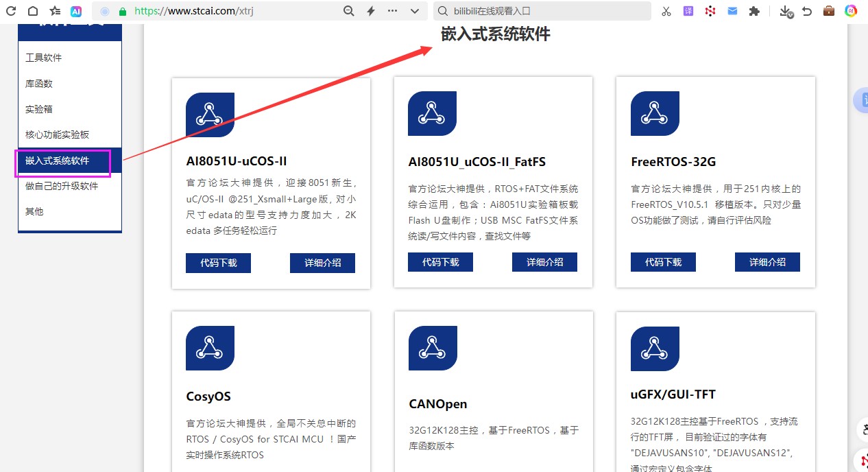Screen dimensions: 868x472
Task: Click the lightning speed-mode icon
Action: click(371, 11)
